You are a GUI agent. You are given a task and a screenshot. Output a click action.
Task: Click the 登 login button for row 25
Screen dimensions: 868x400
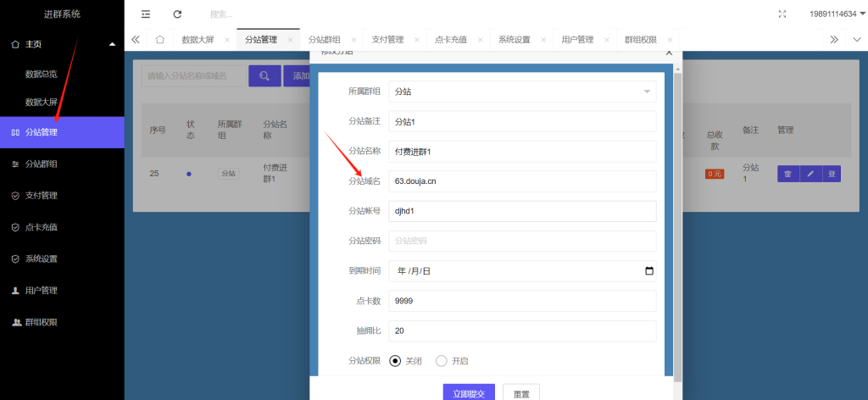coord(832,174)
